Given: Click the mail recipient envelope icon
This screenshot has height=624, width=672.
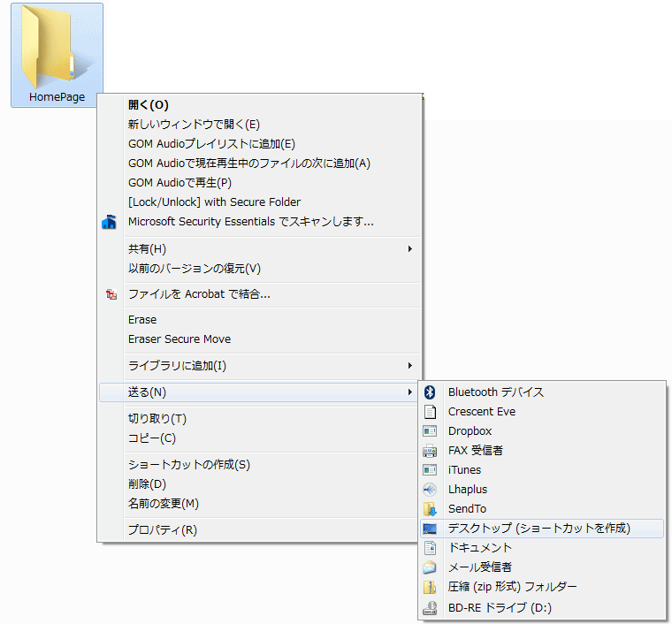Looking at the screenshot, I should click(x=430, y=567).
